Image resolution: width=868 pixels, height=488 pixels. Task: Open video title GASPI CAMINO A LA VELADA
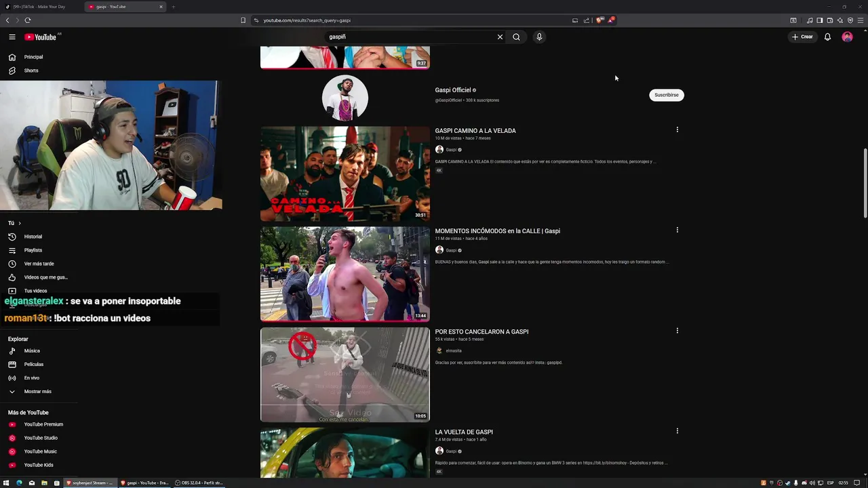tap(475, 131)
